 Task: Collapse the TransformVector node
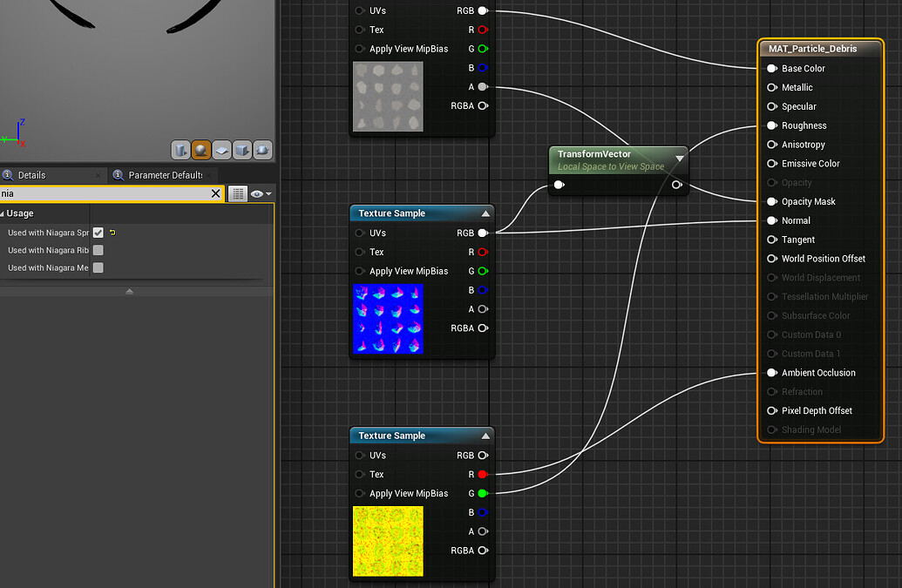[680, 159]
